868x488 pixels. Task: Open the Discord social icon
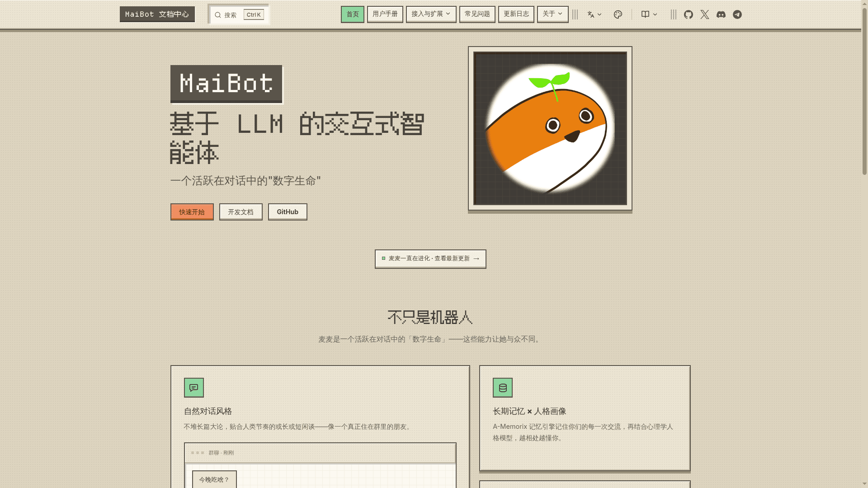[721, 14]
